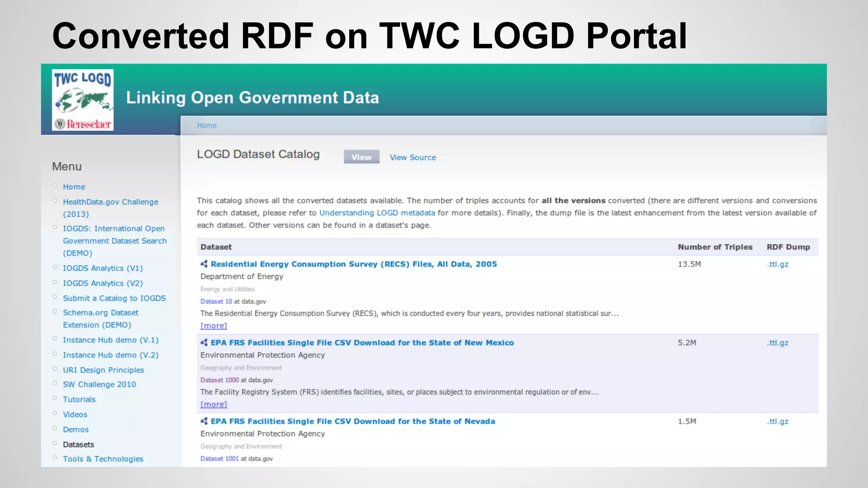This screenshot has width=868, height=488.
Task: Click the Department of Energy agency text
Action: coord(242,276)
